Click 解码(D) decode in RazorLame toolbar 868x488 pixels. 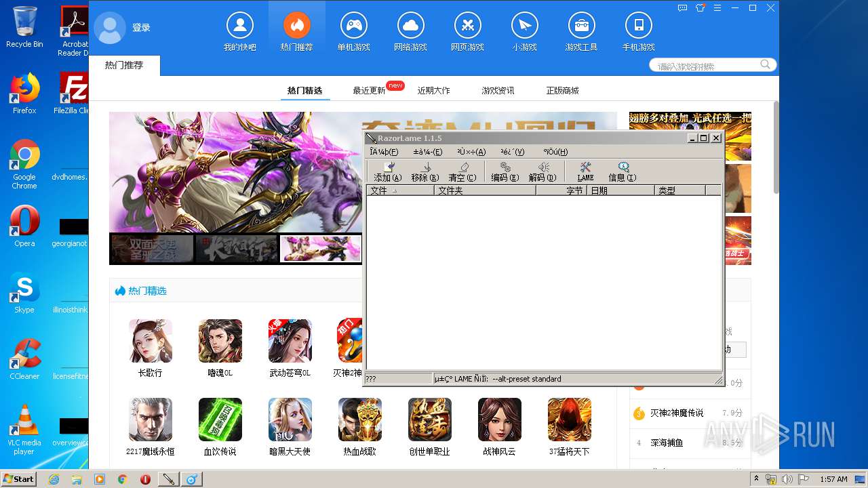pyautogui.click(x=542, y=172)
